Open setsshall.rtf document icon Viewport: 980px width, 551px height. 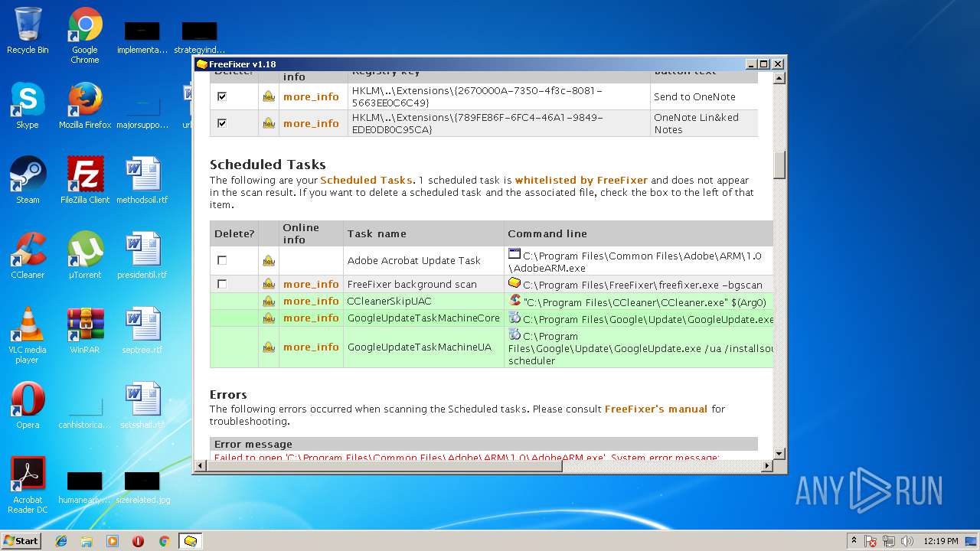coord(142,406)
